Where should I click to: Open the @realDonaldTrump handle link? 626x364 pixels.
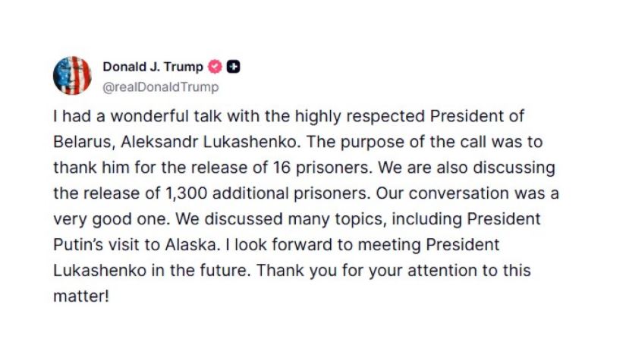[161, 87]
